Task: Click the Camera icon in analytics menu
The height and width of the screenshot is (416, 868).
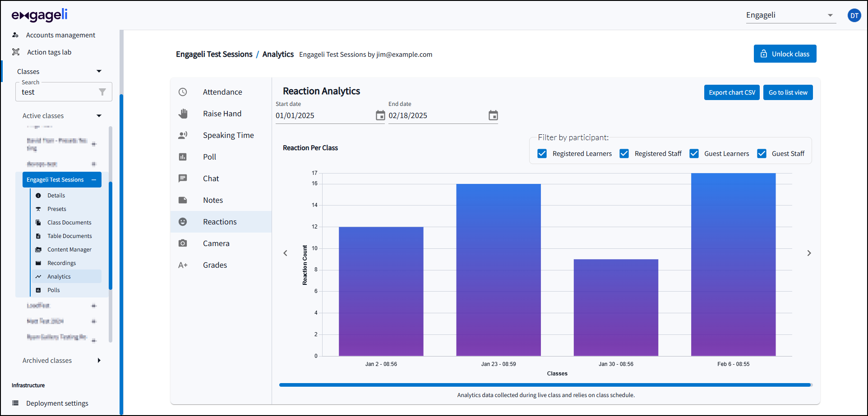Action: (183, 243)
